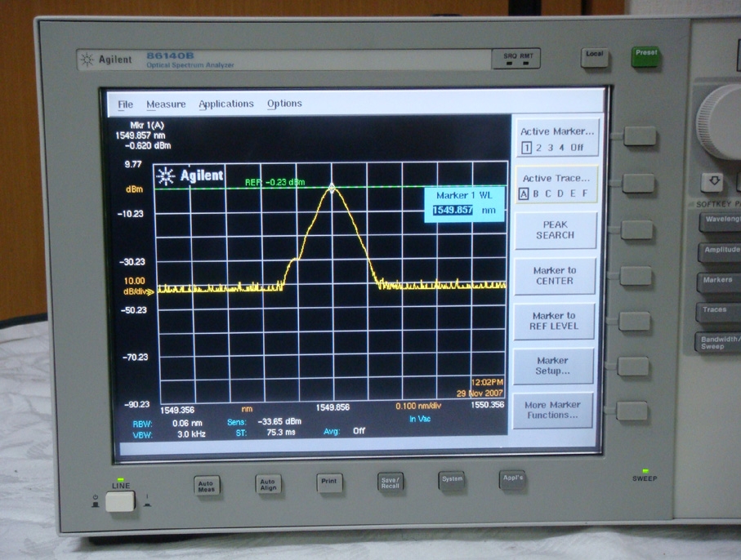741x560 pixels.
Task: Open More Marker Functions... softkey
Action: click(552, 410)
